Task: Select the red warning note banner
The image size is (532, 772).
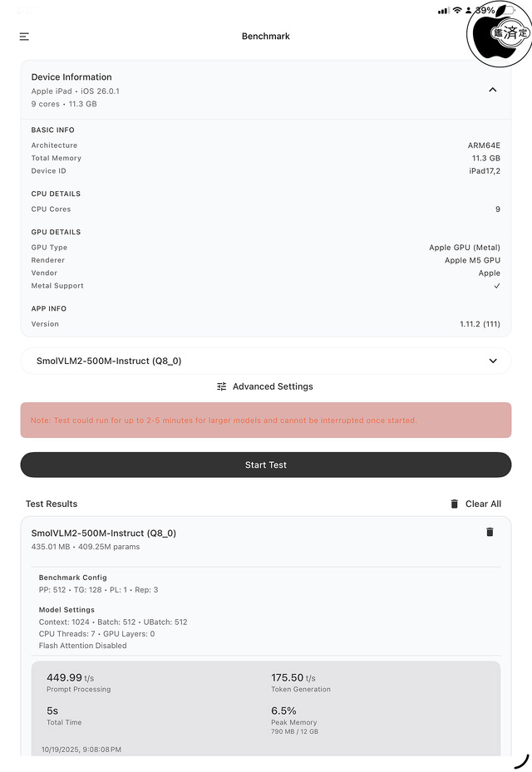Action: [266, 420]
